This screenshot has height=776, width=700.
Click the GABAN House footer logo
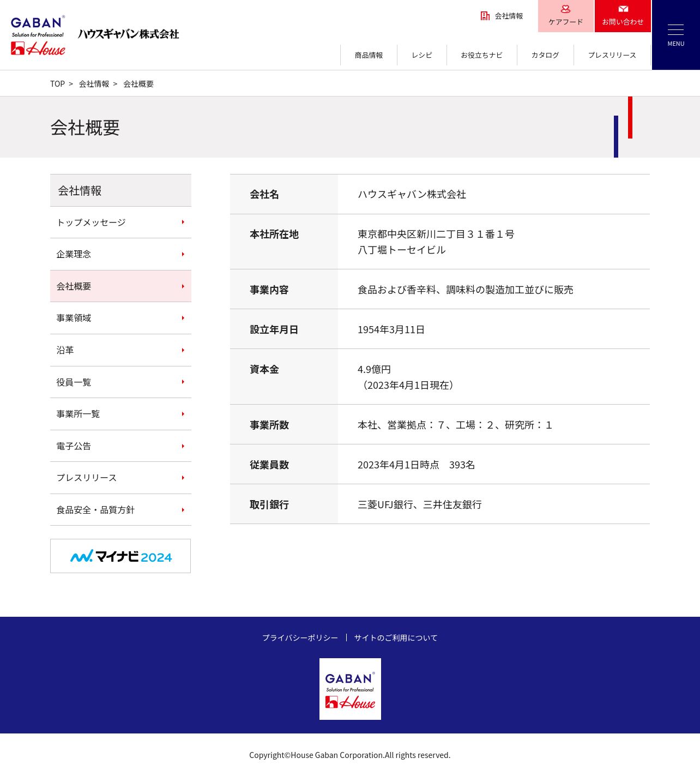click(350, 689)
